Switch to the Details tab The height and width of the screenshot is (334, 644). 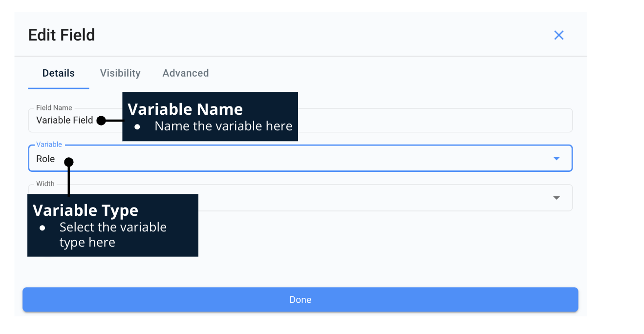pyautogui.click(x=58, y=73)
